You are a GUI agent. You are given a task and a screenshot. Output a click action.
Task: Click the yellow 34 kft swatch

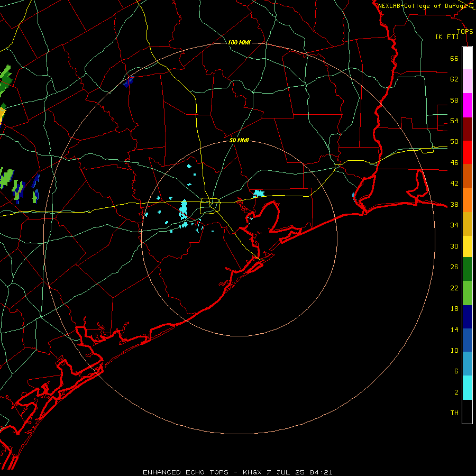tap(467, 246)
